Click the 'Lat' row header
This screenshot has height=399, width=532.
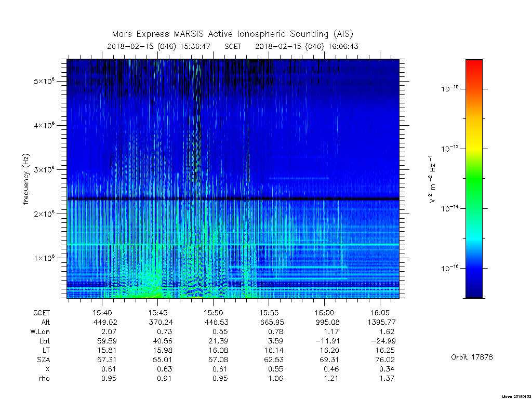(45, 341)
